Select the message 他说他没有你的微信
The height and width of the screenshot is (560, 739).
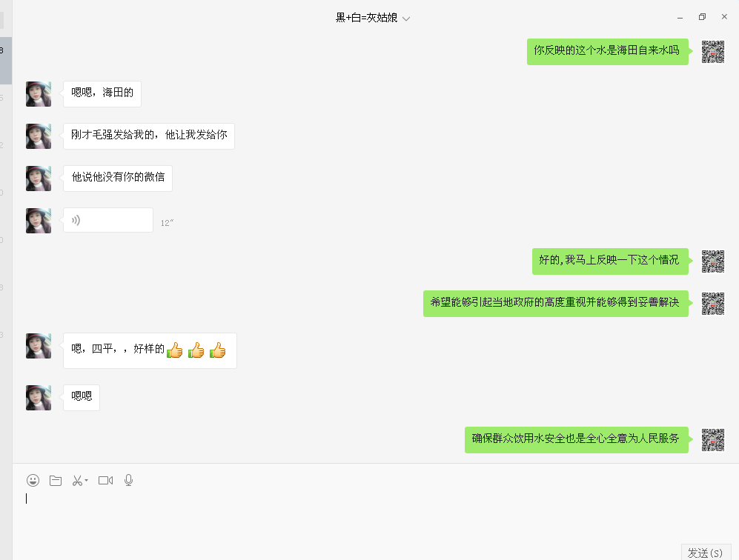(x=118, y=178)
